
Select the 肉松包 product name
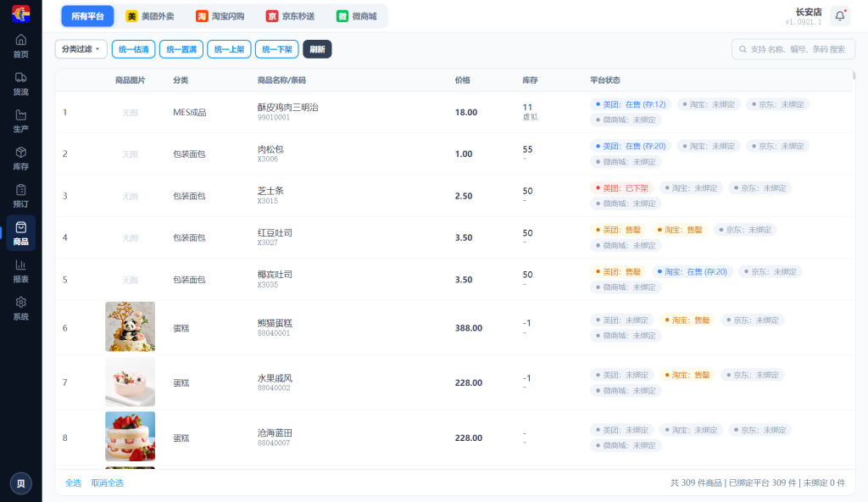[x=270, y=149]
